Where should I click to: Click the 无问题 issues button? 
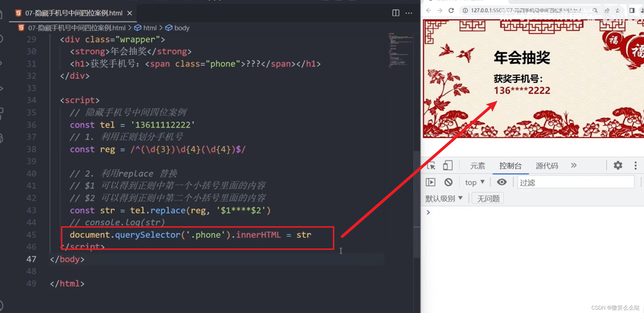pyautogui.click(x=488, y=199)
